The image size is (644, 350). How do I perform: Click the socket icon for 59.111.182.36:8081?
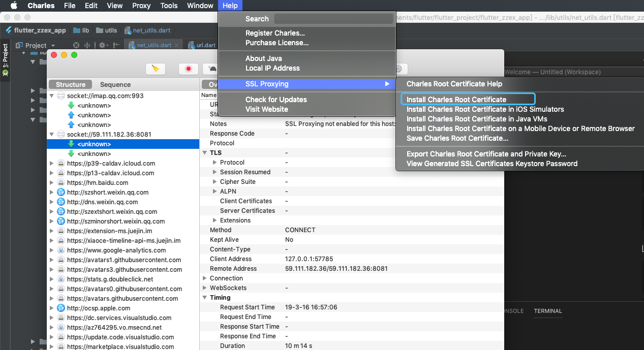(x=61, y=135)
